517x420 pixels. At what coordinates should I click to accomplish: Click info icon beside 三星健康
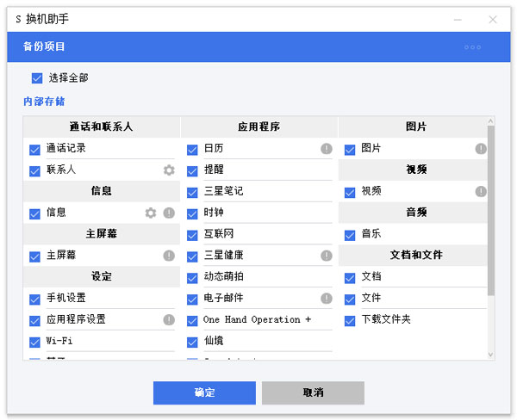(327, 256)
